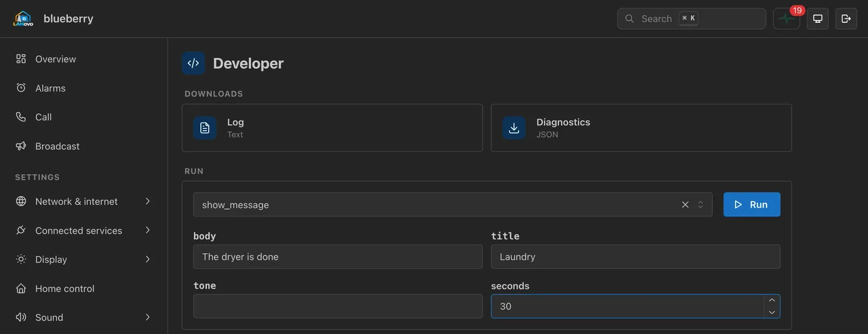Decrease seconds with the down arrow
The image size is (868, 334).
point(772,312)
